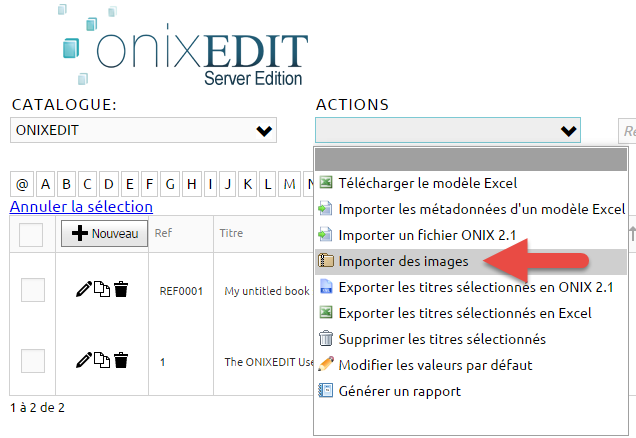Click the Excel icon beside Télécharger le modèle
Image resolution: width=636 pixels, height=438 pixels.
(326, 182)
